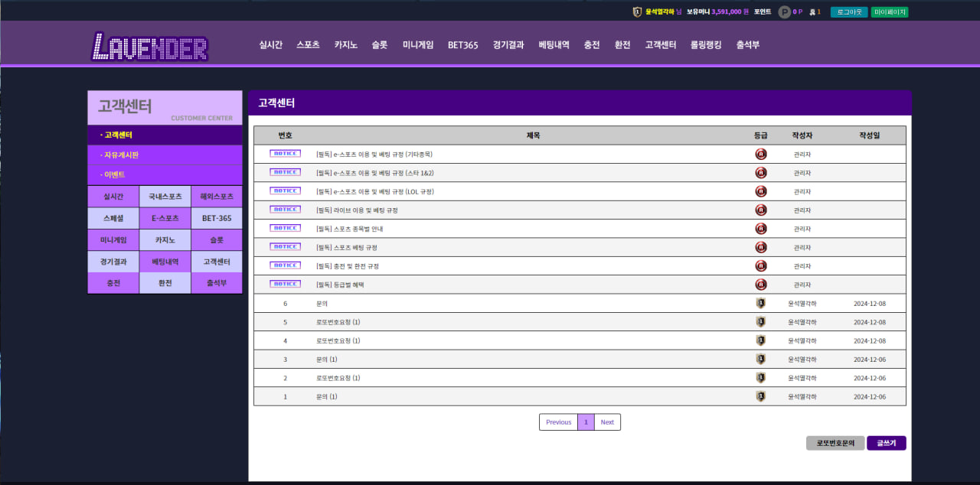Open the BET365 top menu item
Viewport: 980px width, 485px height.
pos(462,45)
